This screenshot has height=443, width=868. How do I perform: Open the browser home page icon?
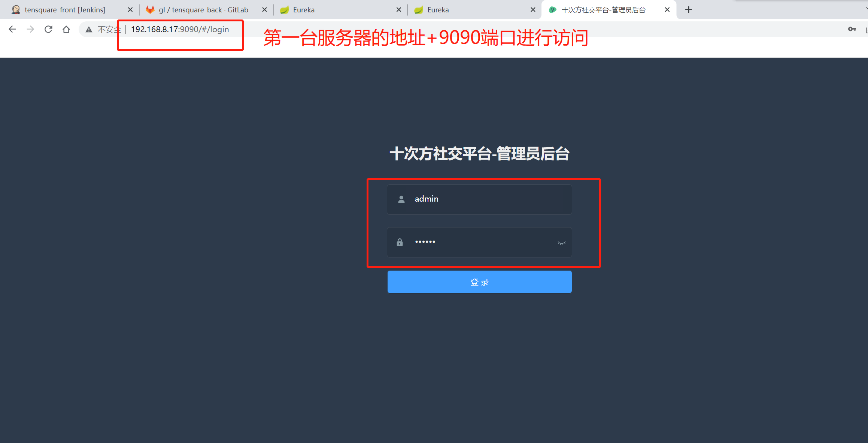click(x=66, y=29)
